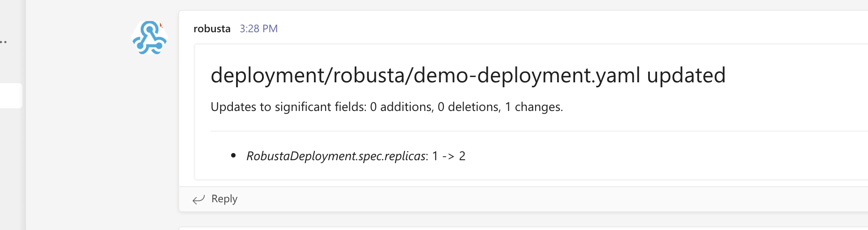The height and width of the screenshot is (230, 868).
Task: Click the next message card at bottom edge
Action: 523,228
